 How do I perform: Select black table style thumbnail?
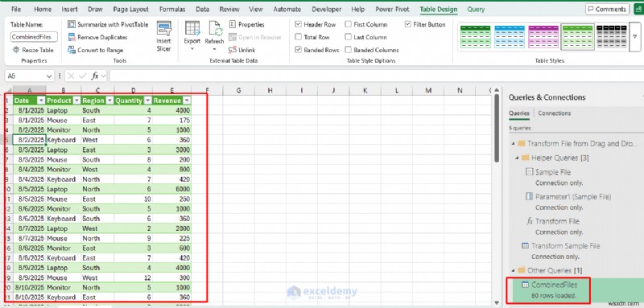(611, 36)
